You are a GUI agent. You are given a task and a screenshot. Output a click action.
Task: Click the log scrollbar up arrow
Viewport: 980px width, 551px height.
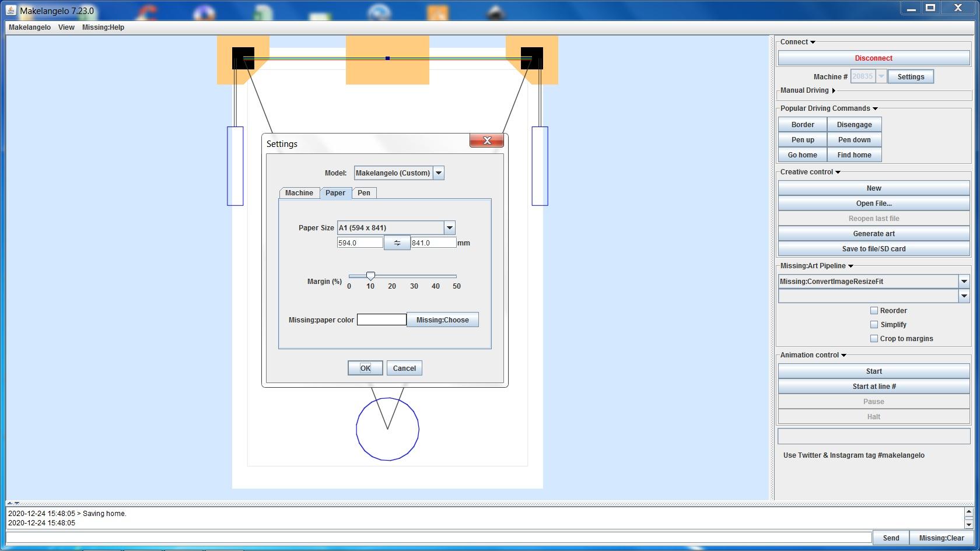click(x=969, y=512)
